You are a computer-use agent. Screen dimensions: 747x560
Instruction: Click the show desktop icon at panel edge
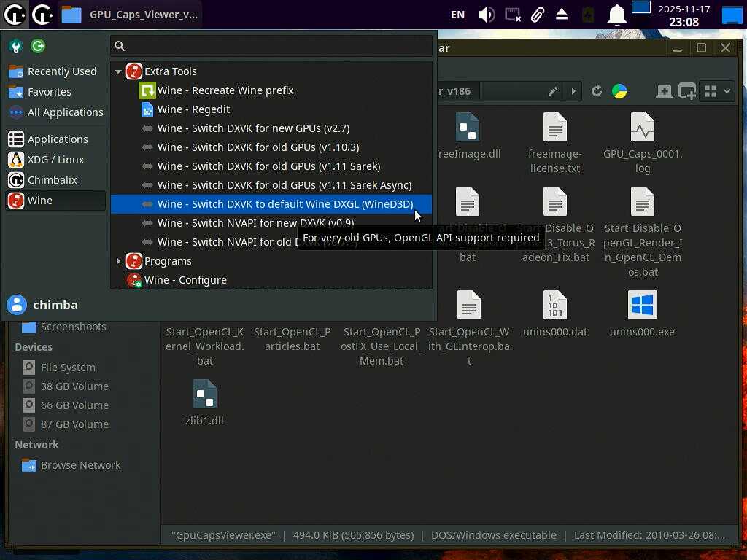pyautogui.click(x=732, y=15)
